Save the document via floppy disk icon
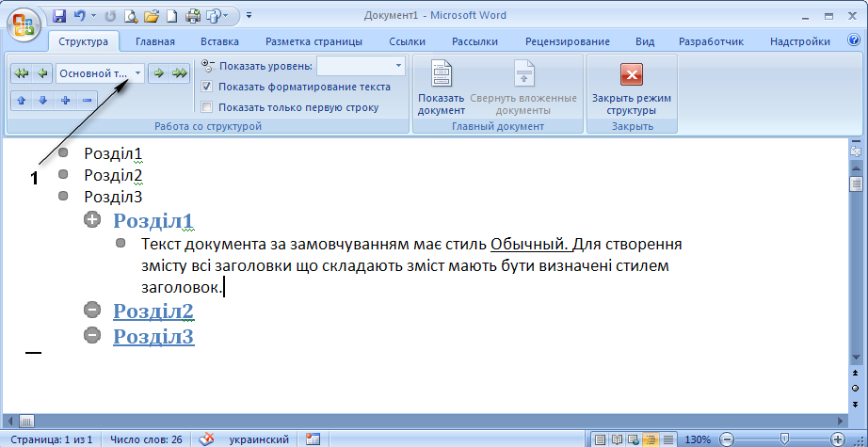 pos(59,16)
